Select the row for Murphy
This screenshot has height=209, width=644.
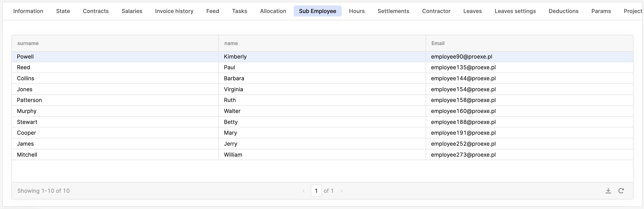[x=115, y=111]
